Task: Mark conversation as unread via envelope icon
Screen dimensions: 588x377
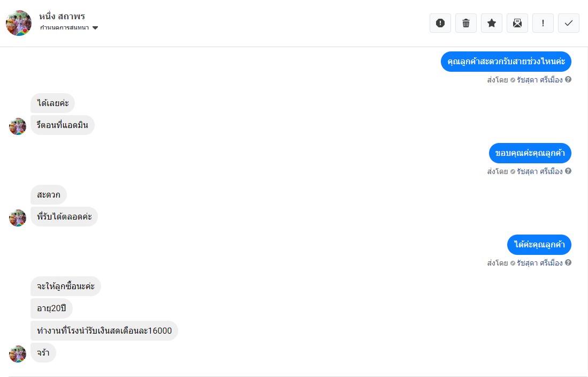Action: click(517, 23)
